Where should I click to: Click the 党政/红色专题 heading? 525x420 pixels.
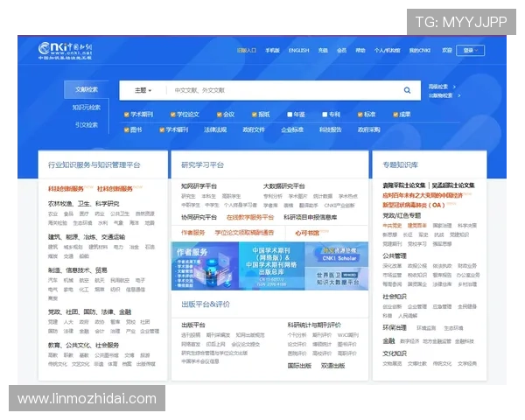(x=402, y=215)
